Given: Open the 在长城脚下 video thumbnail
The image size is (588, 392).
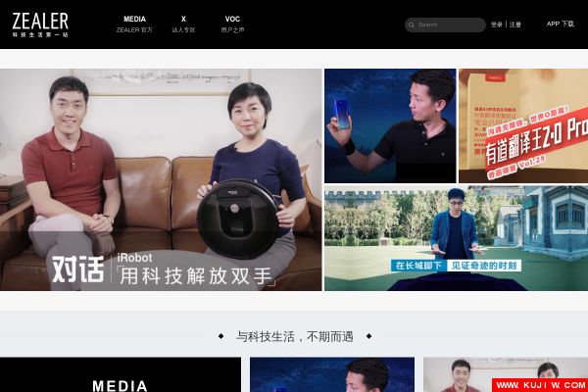Looking at the screenshot, I should pyautogui.click(x=457, y=238).
